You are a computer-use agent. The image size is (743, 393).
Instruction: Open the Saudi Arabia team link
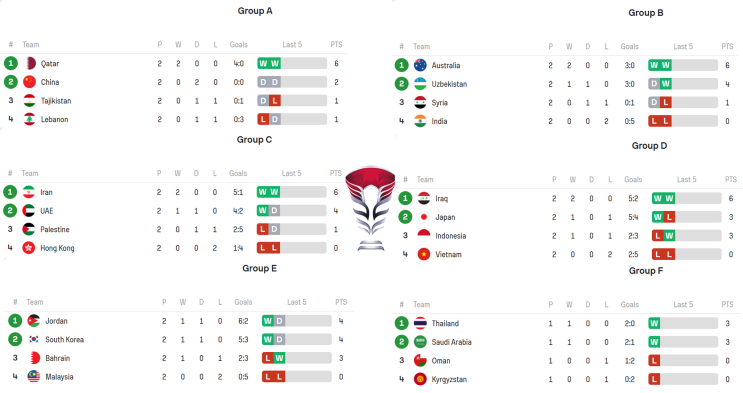point(451,342)
